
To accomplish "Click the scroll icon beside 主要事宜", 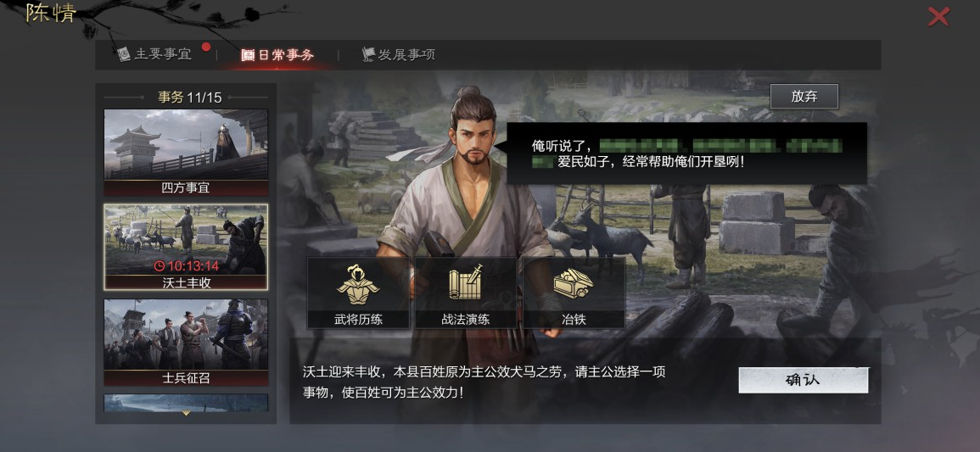I will pyautogui.click(x=124, y=54).
